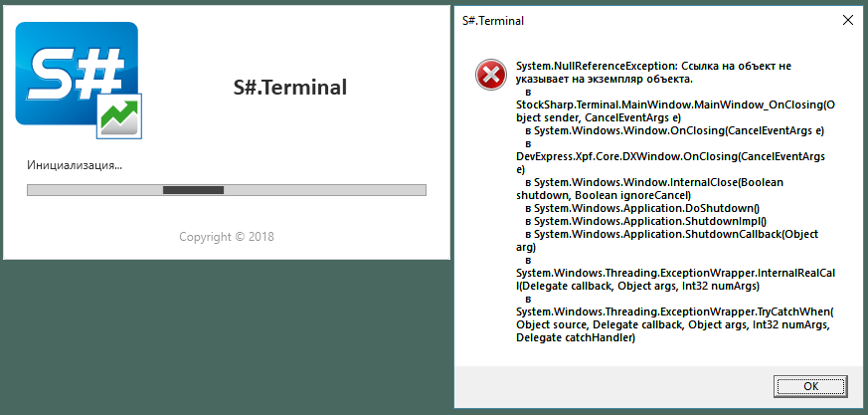Click the blue S# logo on splash
Image resolution: width=868 pixels, height=415 pixels.
coord(77,73)
